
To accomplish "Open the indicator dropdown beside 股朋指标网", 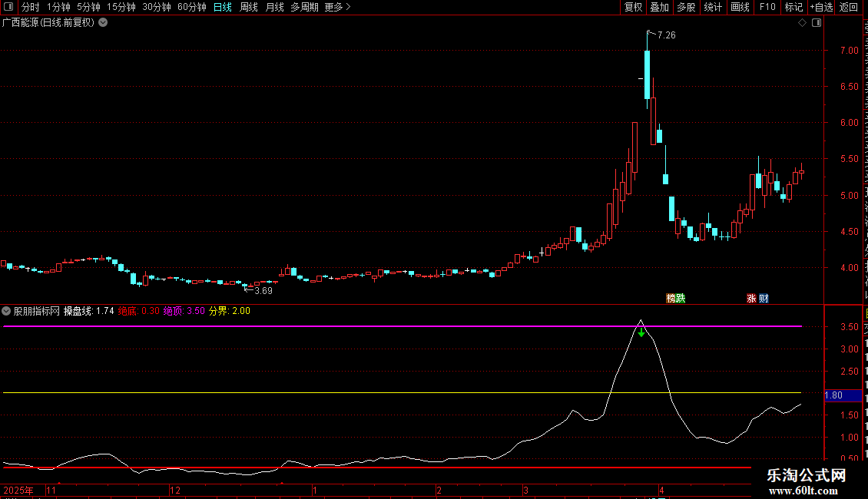I will tap(6, 311).
